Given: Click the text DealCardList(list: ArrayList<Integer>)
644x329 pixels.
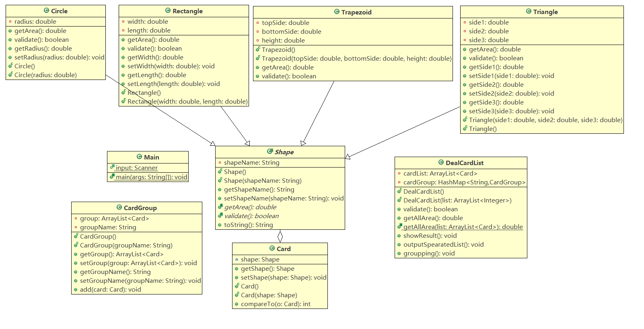Looking at the screenshot, I should point(458,200).
